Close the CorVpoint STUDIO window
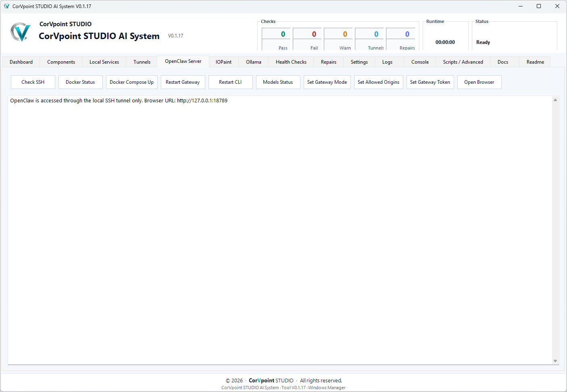This screenshot has height=392, width=567. (x=557, y=6)
